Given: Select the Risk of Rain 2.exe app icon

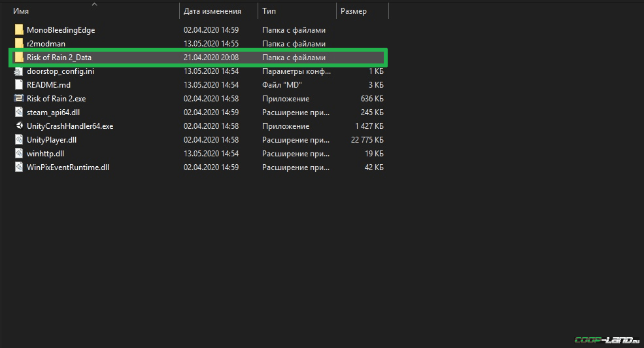Looking at the screenshot, I should point(18,99).
